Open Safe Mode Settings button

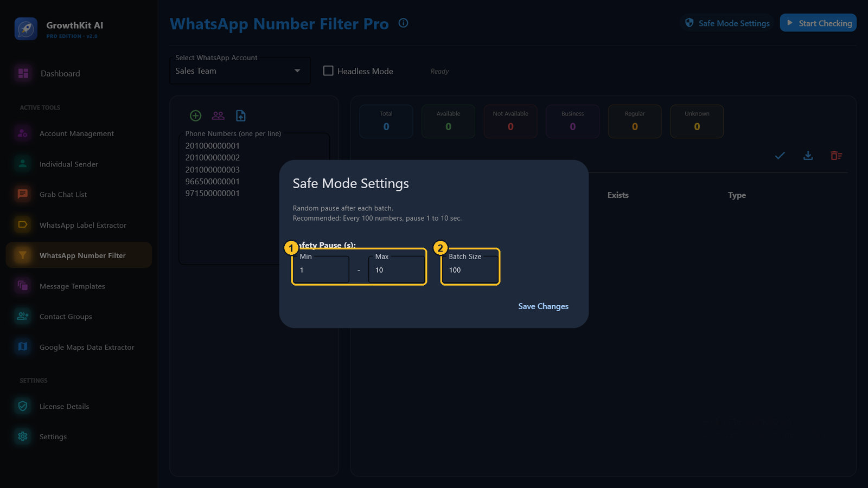click(727, 23)
